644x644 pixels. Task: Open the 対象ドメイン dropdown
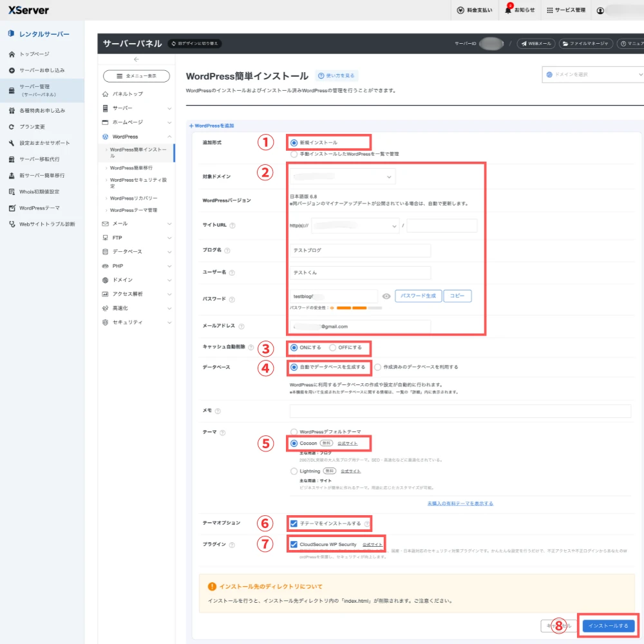(343, 176)
